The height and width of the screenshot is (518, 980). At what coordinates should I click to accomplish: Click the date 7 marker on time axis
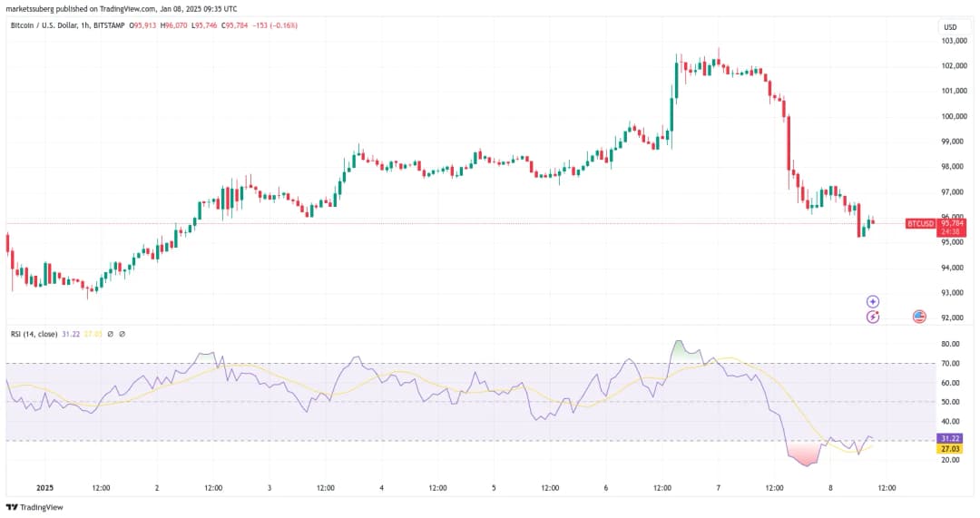tap(718, 488)
